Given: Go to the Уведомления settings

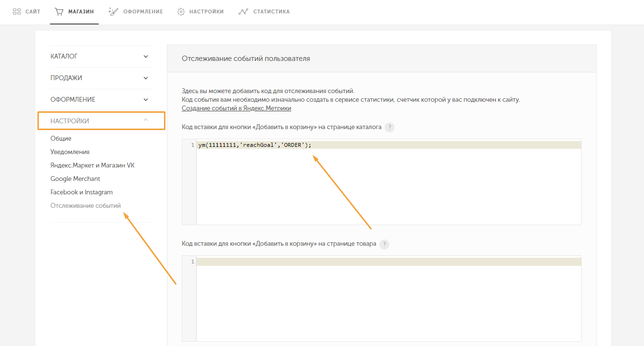Looking at the screenshot, I should [70, 152].
